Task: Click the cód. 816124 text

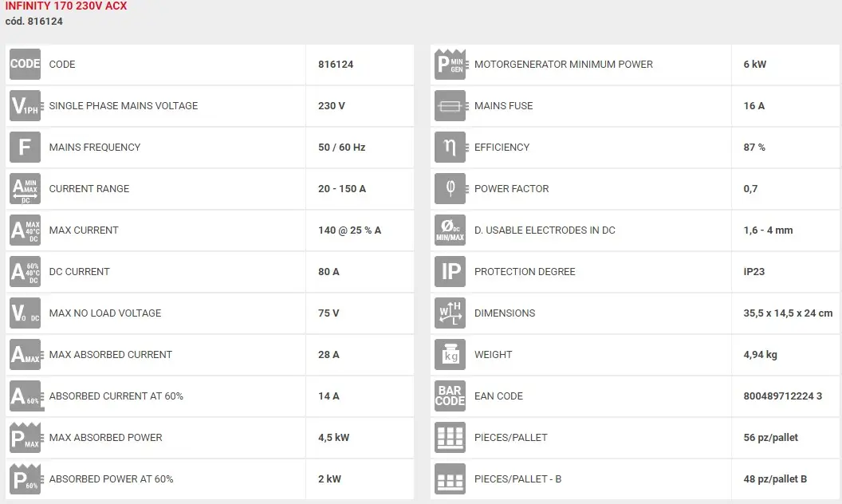Action: 33,22
